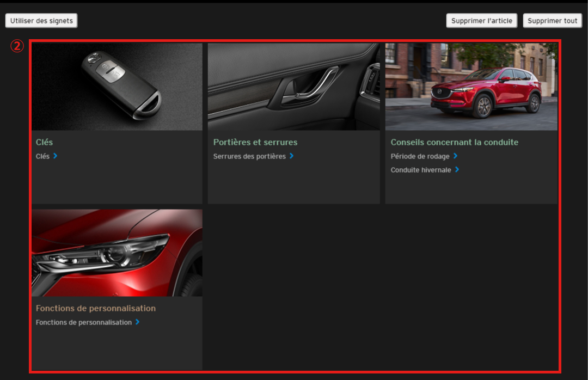The width and height of the screenshot is (588, 380).
Task: Select the green Clés category heading
Action: (44, 142)
